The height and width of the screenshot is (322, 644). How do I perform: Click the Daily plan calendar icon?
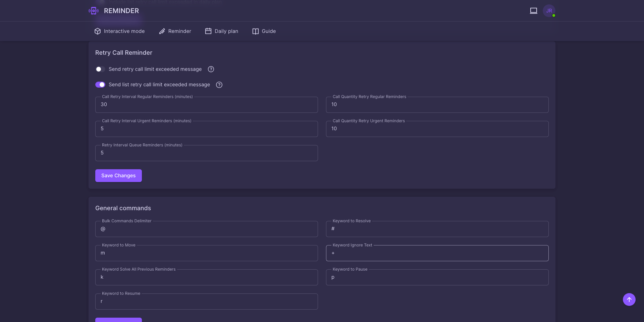click(x=208, y=31)
